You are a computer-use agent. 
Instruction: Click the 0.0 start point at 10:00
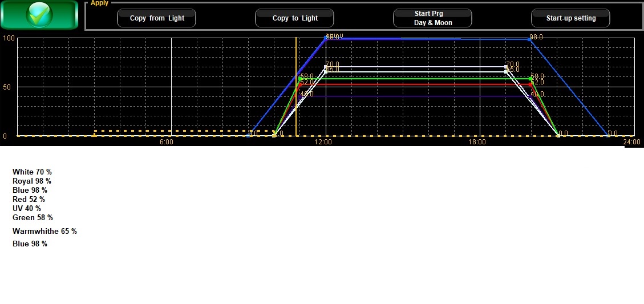274,135
